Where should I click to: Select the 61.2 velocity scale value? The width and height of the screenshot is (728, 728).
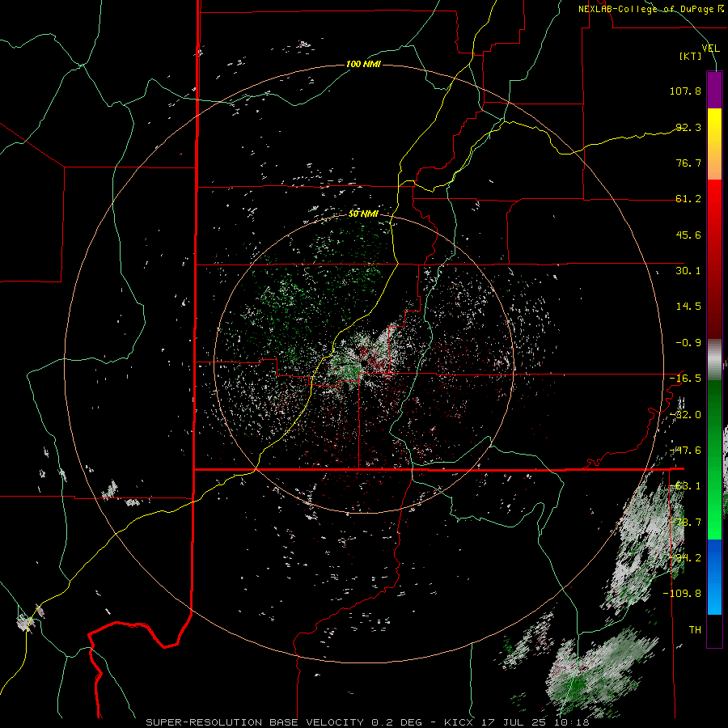click(688, 199)
